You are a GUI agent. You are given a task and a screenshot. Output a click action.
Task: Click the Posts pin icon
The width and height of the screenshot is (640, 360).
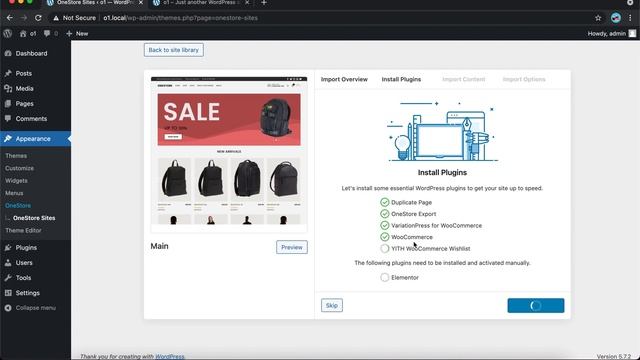coord(8,73)
